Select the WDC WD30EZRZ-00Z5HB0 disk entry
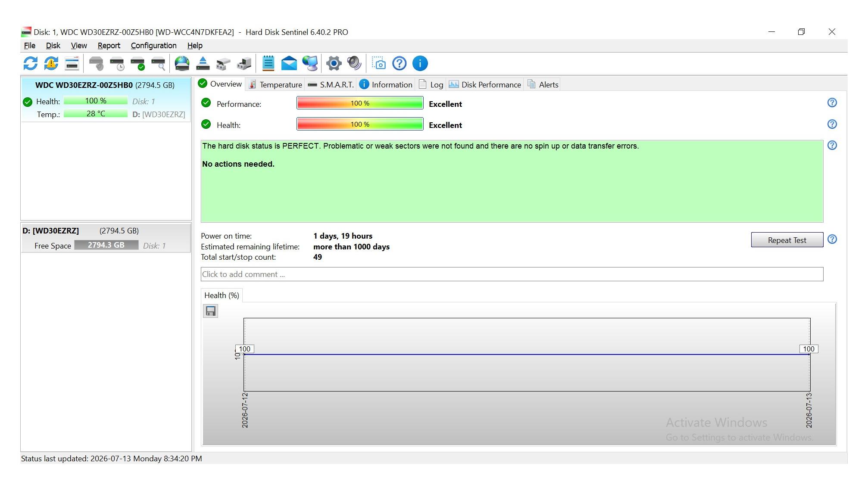This screenshot has width=868, height=488. tap(106, 100)
